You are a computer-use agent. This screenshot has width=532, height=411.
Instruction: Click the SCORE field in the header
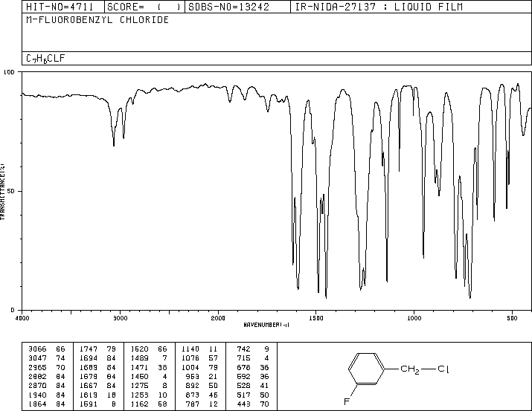tap(144, 7)
